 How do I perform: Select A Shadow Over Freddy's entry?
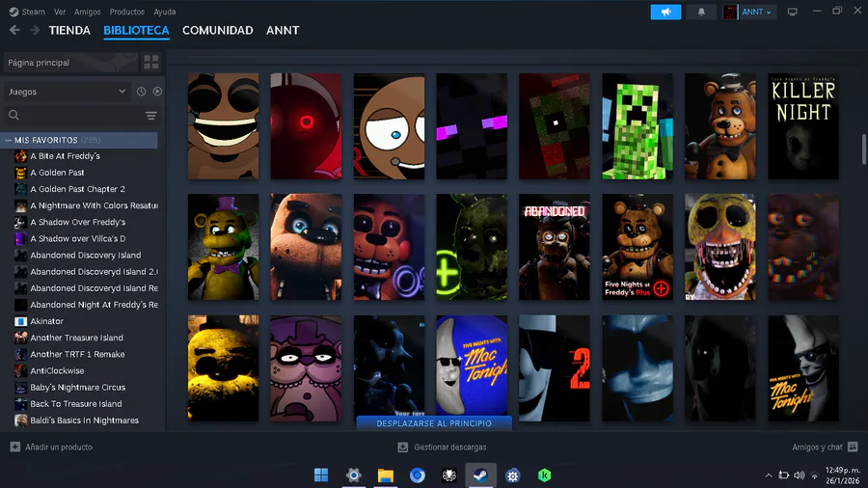[x=77, y=223]
